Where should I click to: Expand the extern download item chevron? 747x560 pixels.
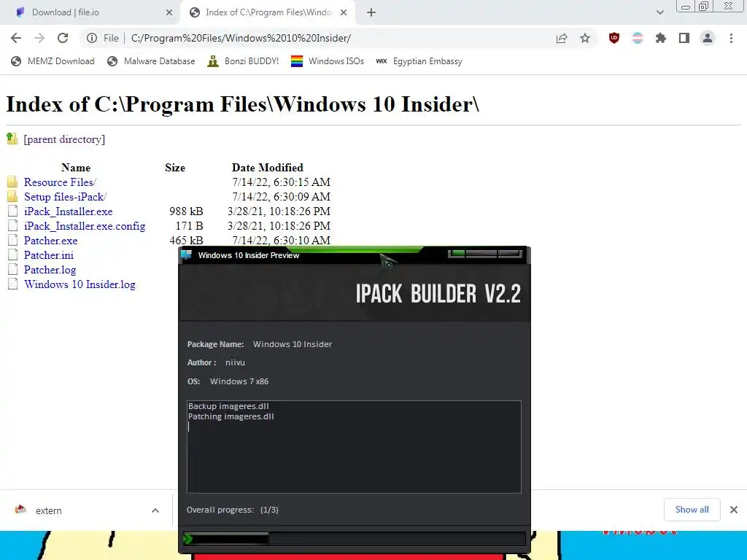(155, 510)
